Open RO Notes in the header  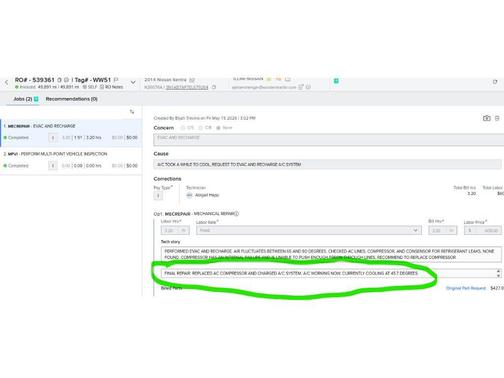click(112, 87)
